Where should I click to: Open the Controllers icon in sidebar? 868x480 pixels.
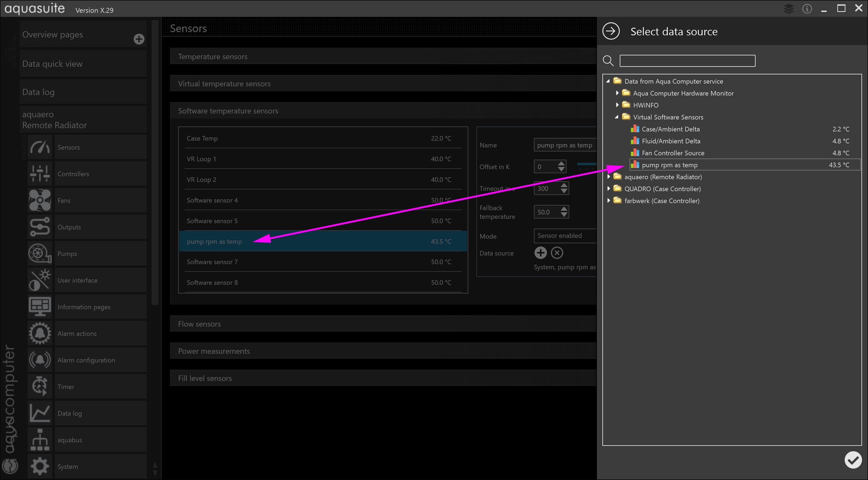[x=40, y=174]
